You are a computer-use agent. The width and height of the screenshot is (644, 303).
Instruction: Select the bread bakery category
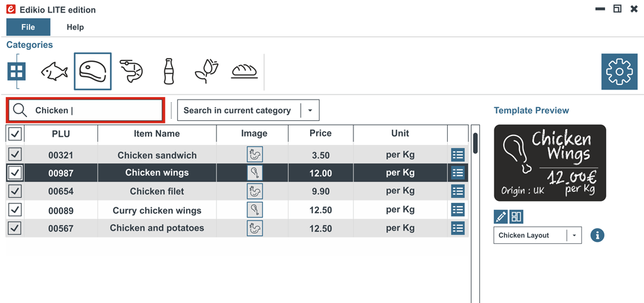pyautogui.click(x=245, y=71)
